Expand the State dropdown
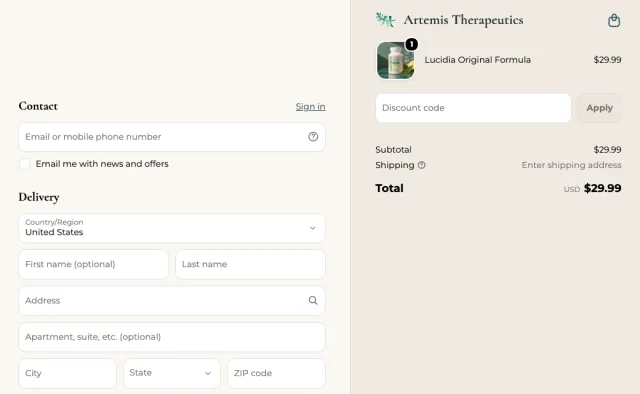This screenshot has height=394, width=640. point(172,373)
